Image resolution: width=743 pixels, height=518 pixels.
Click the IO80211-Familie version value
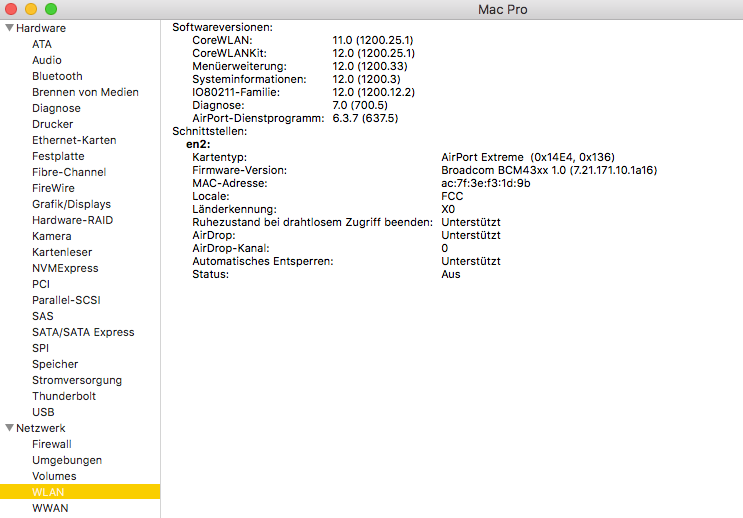373,92
